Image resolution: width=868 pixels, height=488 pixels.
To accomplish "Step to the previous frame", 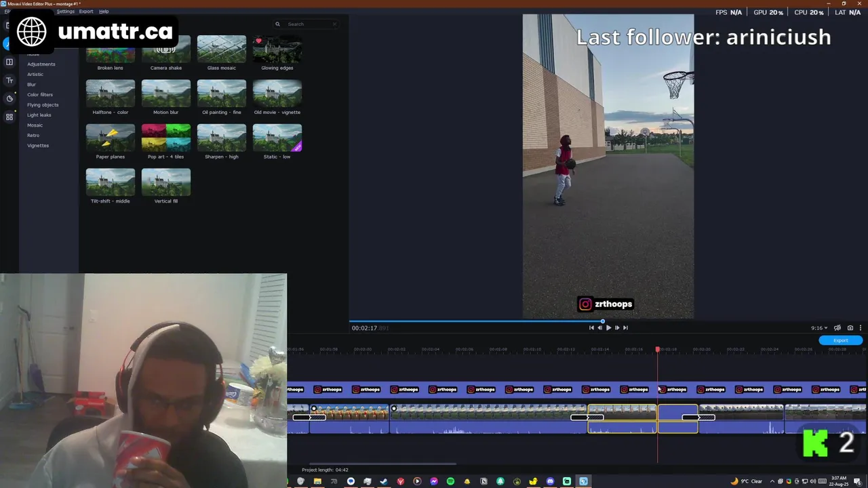I will click(599, 328).
